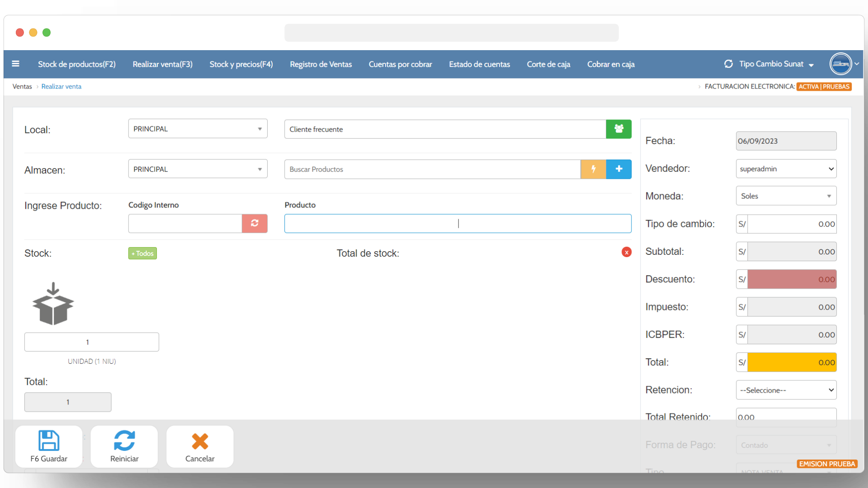Screen dimensions: 868x488
Task: Expand the Vendedor superadmin dropdown
Action: click(x=786, y=169)
